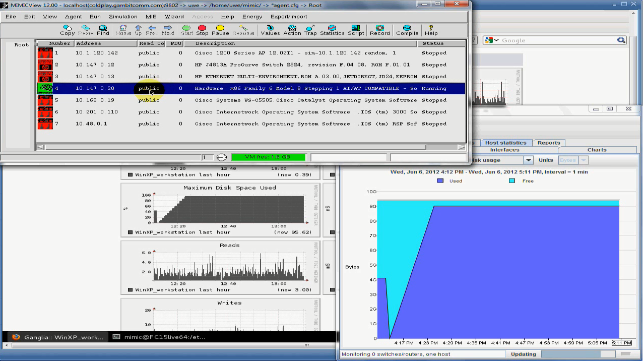Click the Paste toolbar icon
Viewport: 644px width, 361px height.
point(86,30)
